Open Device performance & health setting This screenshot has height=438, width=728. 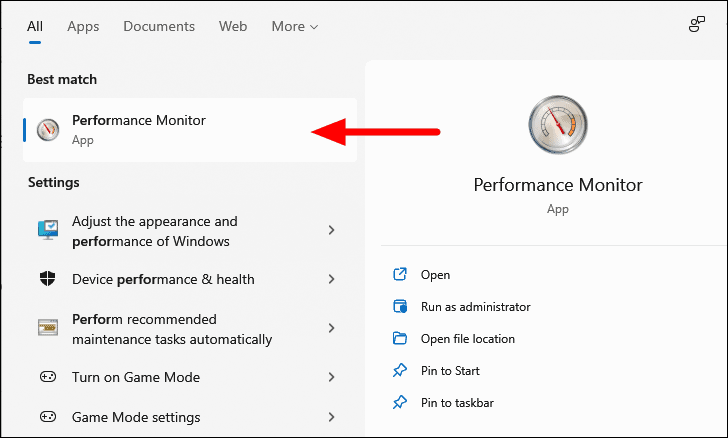coord(190,279)
